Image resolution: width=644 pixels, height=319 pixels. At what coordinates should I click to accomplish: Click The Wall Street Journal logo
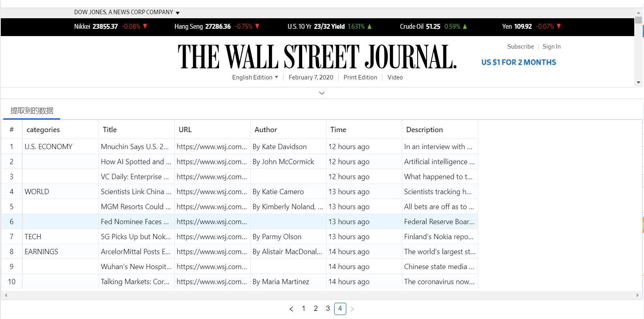(x=317, y=56)
